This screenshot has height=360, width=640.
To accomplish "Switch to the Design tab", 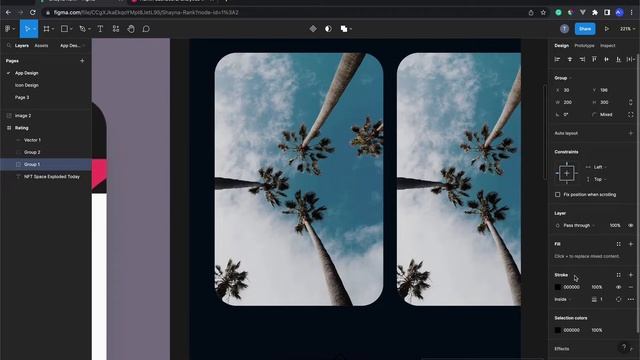I will click(x=562, y=46).
